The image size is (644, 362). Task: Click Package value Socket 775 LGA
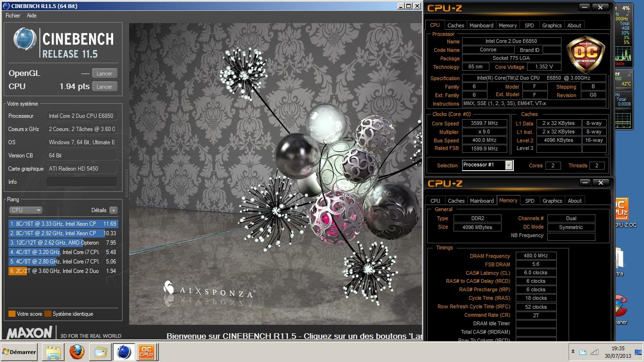pyautogui.click(x=512, y=58)
